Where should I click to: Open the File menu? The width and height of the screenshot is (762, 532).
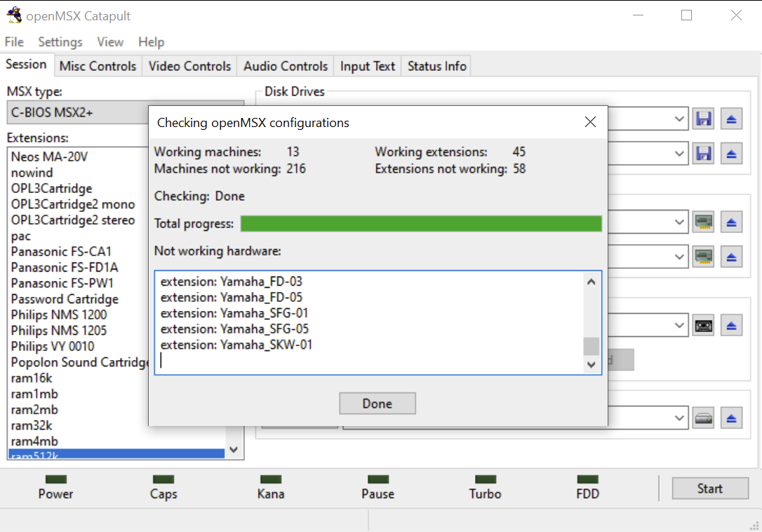point(14,42)
